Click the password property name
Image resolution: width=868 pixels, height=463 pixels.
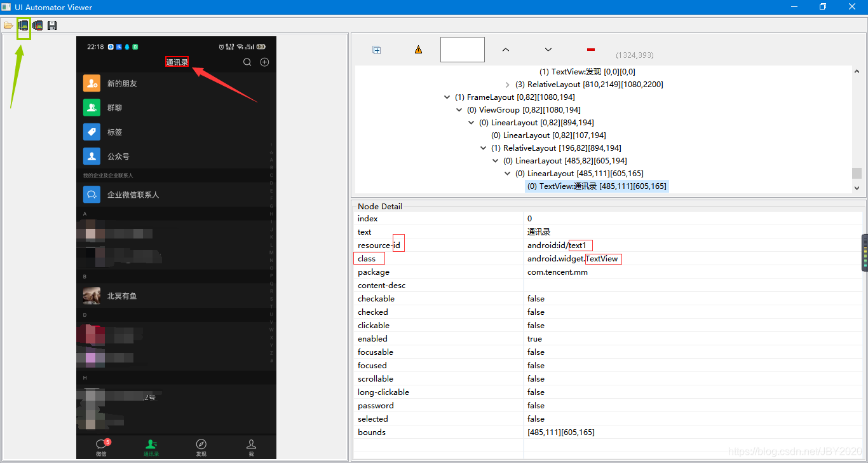pyautogui.click(x=376, y=406)
